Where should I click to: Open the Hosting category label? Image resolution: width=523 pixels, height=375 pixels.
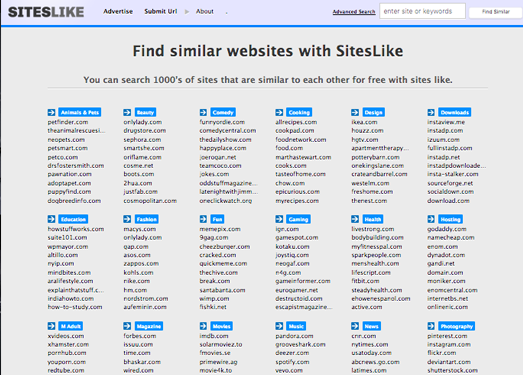pyautogui.click(x=451, y=219)
